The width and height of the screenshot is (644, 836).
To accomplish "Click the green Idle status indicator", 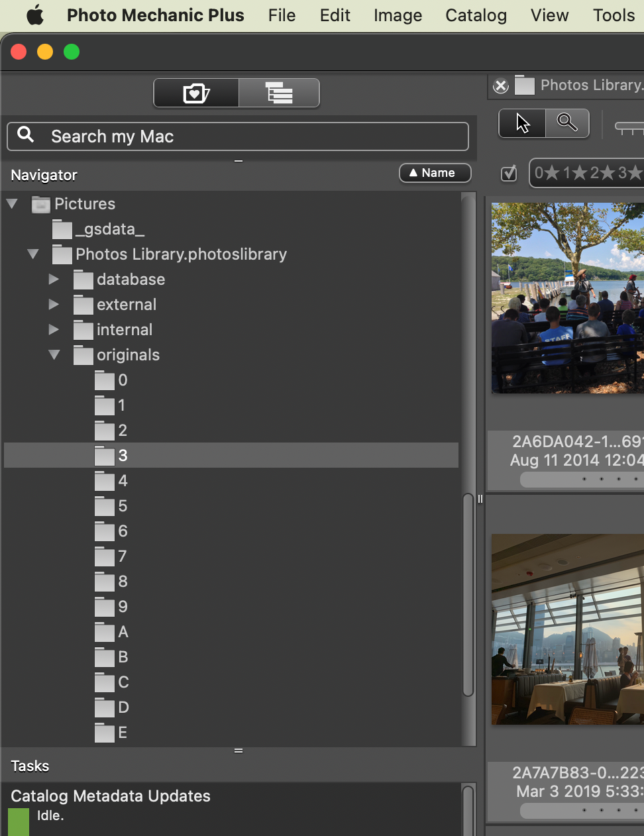I will coord(19,822).
